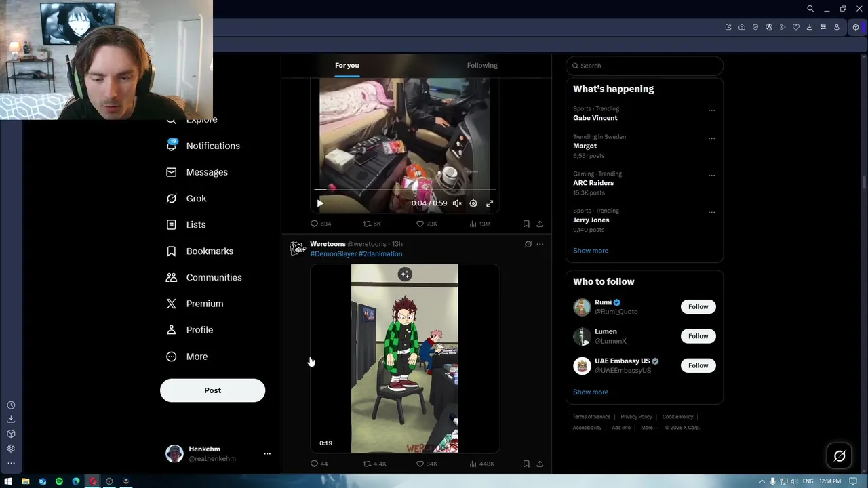The height and width of the screenshot is (488, 868).
Task: Open browser sidebar settings gear
Action: point(11,449)
